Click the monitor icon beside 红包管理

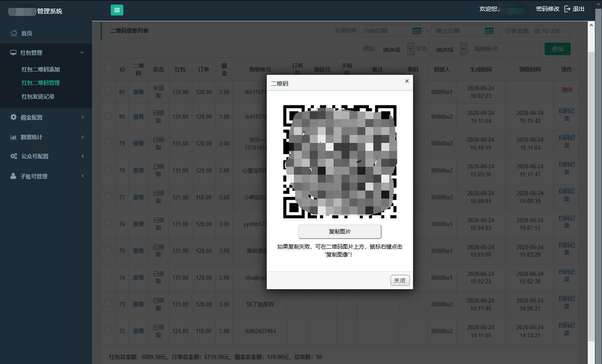click(13, 53)
